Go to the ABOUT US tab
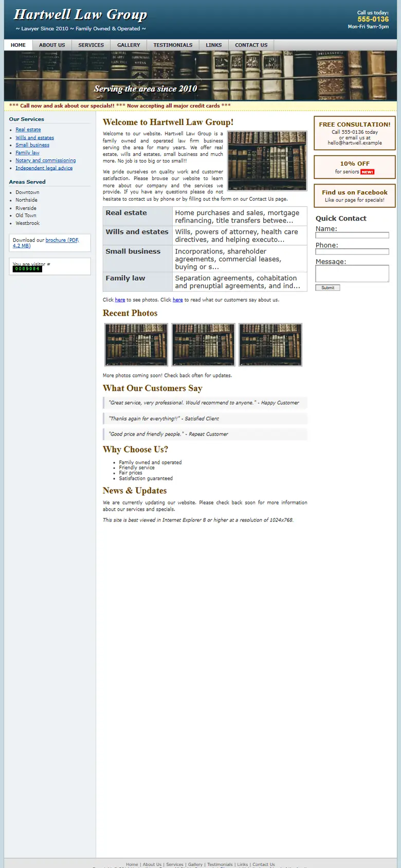Image resolution: width=401 pixels, height=868 pixels. tap(52, 45)
